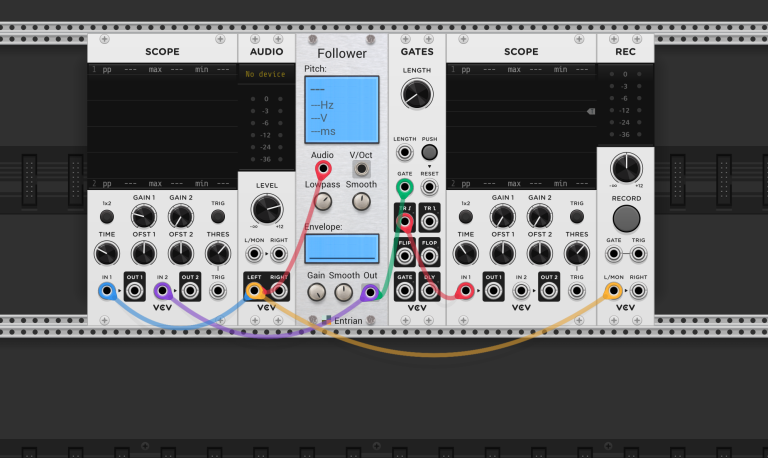Click the FLOP output port on the GATES module
Viewport: 768px width, 458px height.
[430, 256]
